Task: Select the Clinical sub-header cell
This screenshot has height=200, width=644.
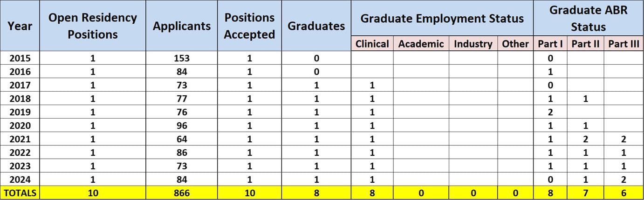Action: click(372, 44)
